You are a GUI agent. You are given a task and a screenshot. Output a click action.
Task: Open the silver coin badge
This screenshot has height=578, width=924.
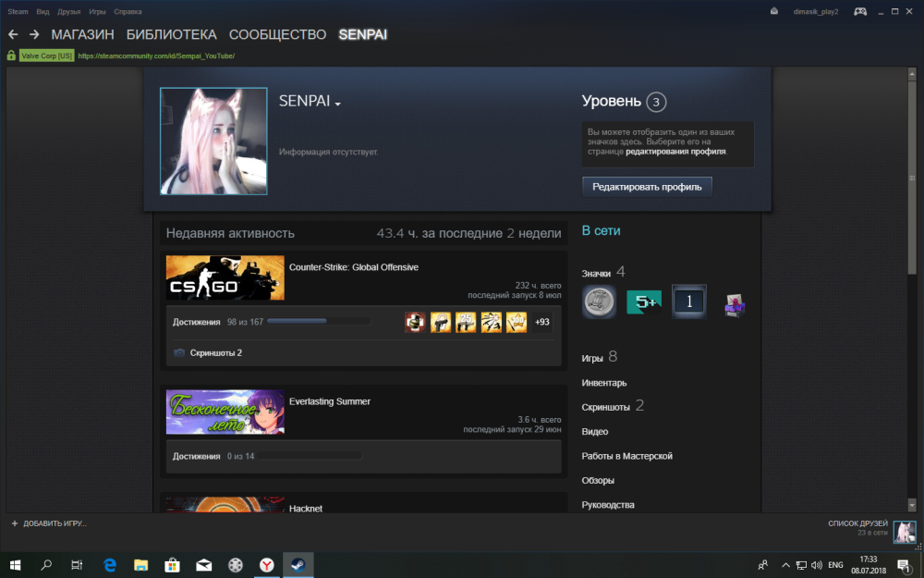click(x=600, y=302)
